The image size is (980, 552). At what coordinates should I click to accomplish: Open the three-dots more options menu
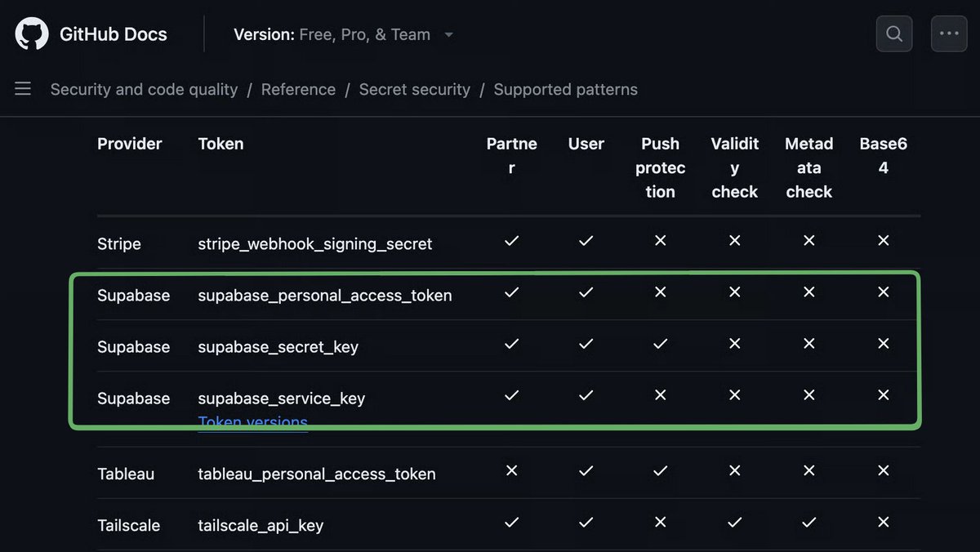(949, 34)
